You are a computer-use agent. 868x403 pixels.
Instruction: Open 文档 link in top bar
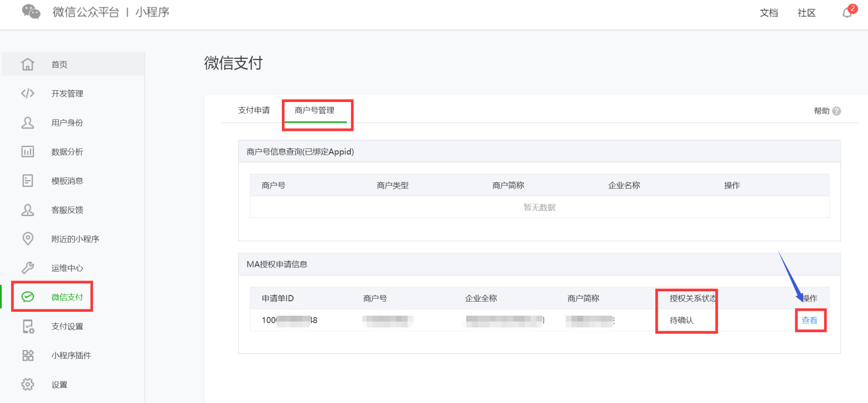point(769,13)
